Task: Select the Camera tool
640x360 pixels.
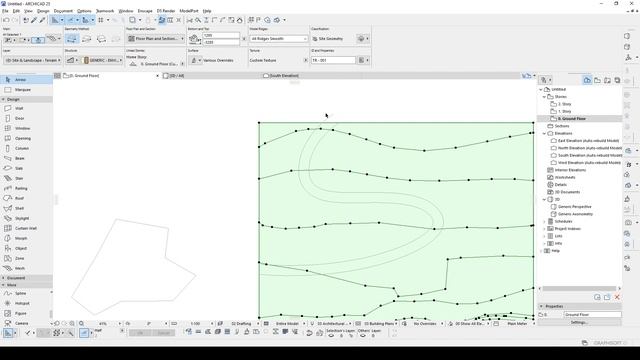Action: (26, 323)
